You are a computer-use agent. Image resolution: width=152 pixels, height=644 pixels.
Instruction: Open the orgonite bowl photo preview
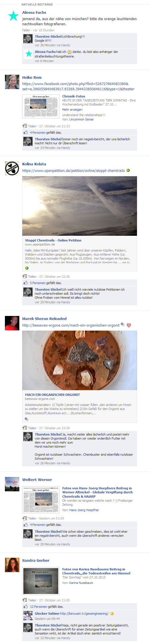[x=80, y=361]
